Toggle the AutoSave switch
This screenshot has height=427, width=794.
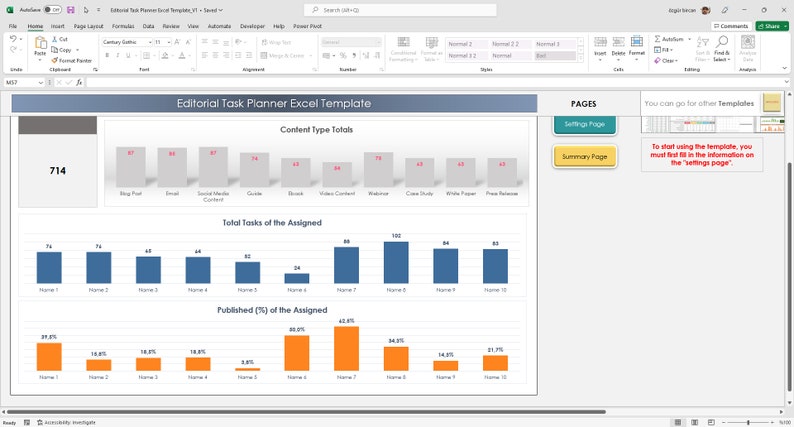tap(53, 10)
